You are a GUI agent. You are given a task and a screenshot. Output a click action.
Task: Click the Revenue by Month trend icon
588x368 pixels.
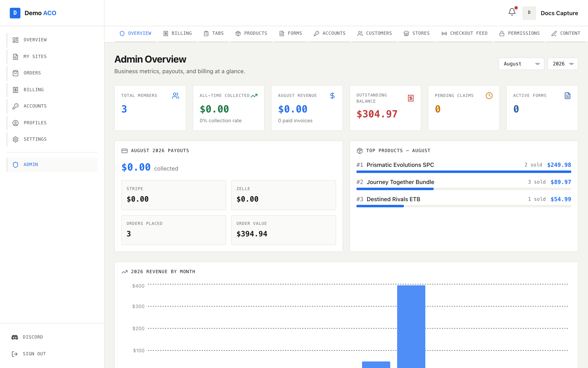[x=124, y=272]
